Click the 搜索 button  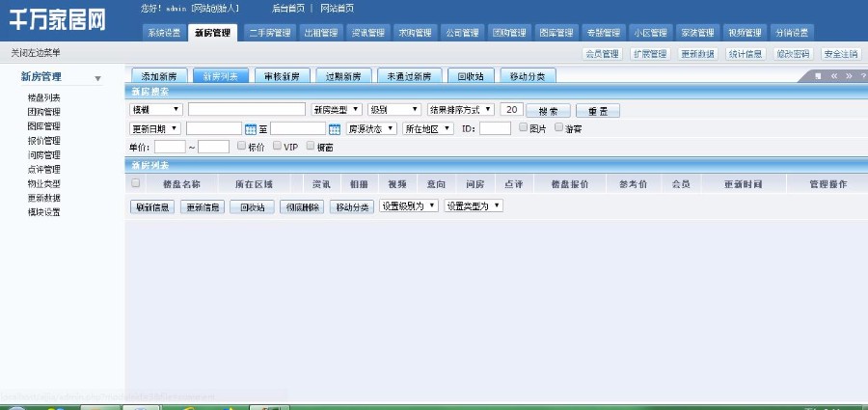(548, 111)
